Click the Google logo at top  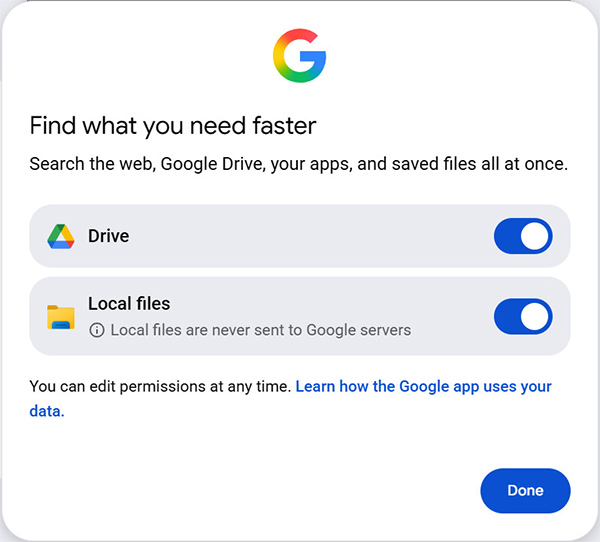[x=299, y=56]
